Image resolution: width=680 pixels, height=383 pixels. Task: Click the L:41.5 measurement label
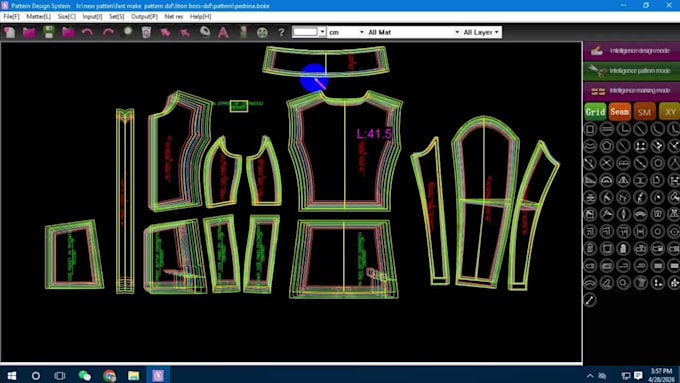click(374, 134)
